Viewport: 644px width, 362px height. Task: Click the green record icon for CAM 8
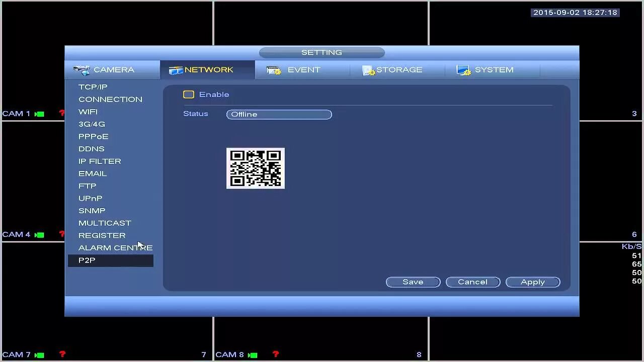tap(253, 355)
